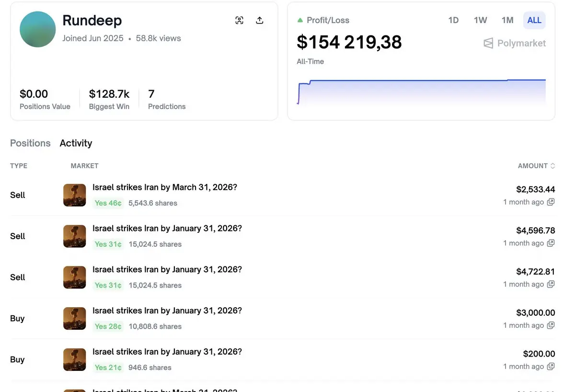Open transaction link icon for $4,722.81 sell
Viewport: 575px width, 392px height.
click(x=551, y=285)
